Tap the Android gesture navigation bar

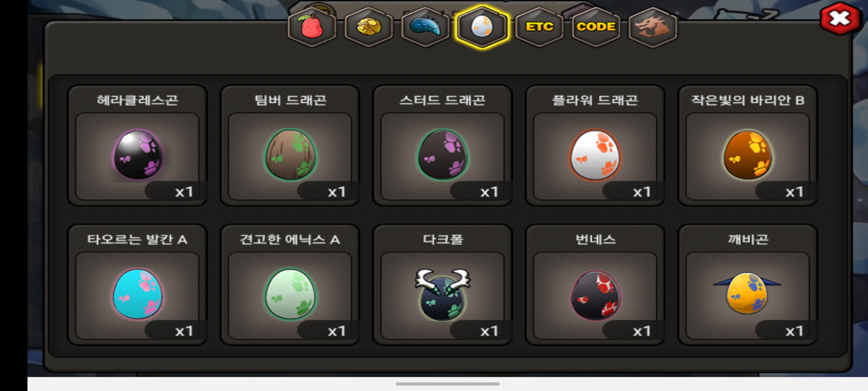(448, 384)
